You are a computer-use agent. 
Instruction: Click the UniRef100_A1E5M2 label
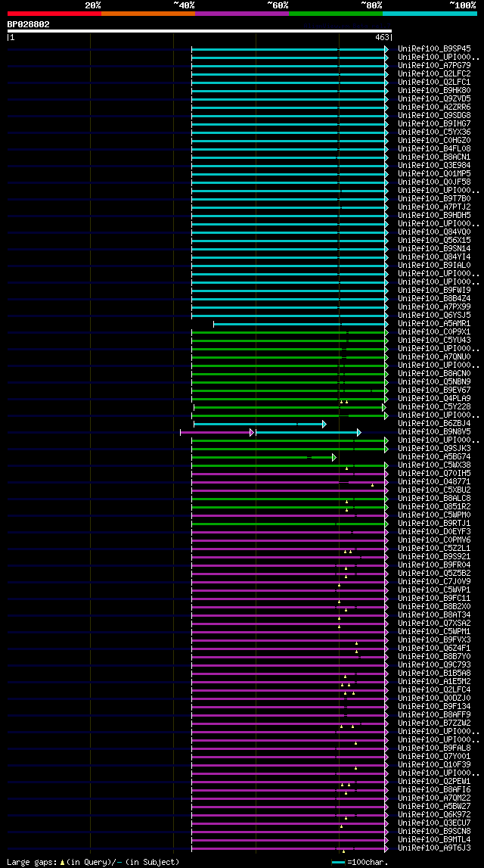(x=434, y=681)
